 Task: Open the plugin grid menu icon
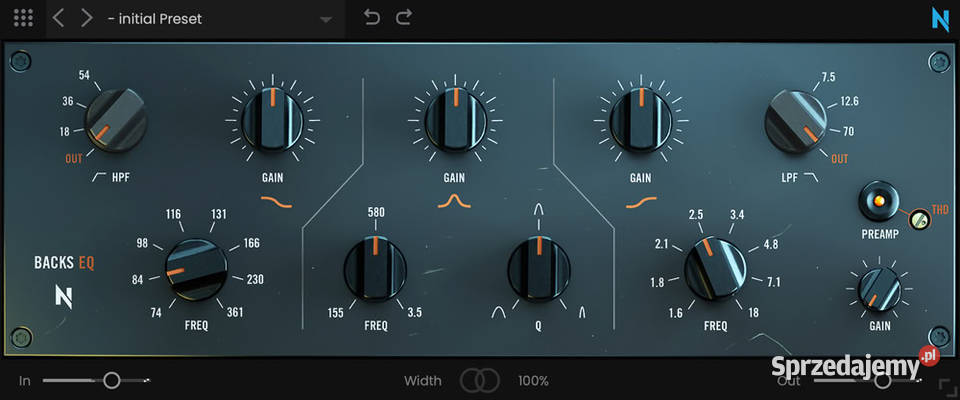pos(23,18)
